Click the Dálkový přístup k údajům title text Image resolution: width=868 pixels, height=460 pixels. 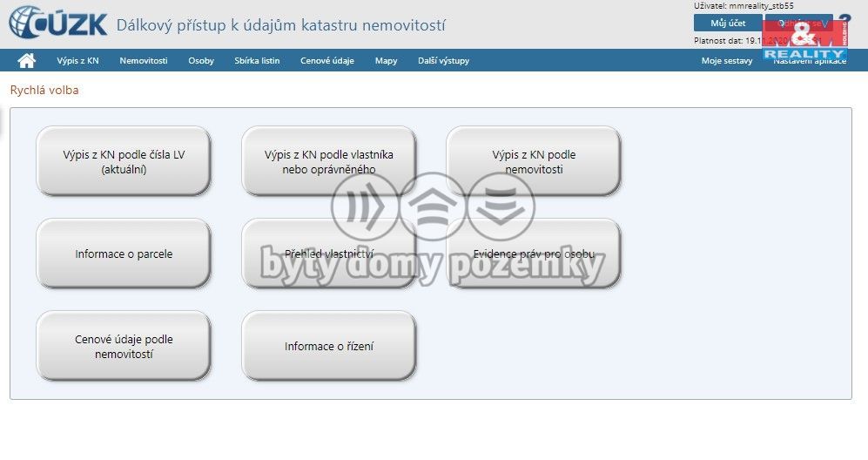[280, 25]
